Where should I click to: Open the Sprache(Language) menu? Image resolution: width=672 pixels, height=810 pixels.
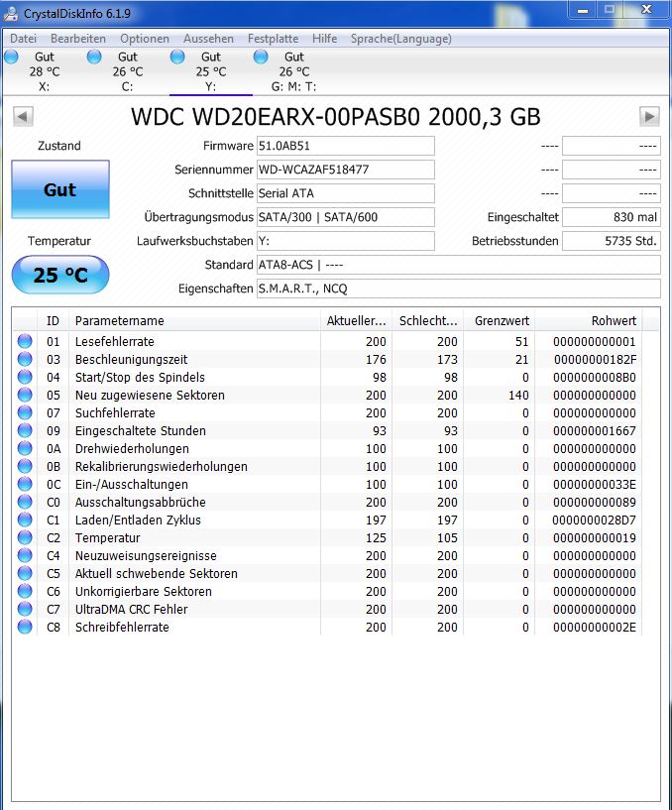click(x=400, y=39)
